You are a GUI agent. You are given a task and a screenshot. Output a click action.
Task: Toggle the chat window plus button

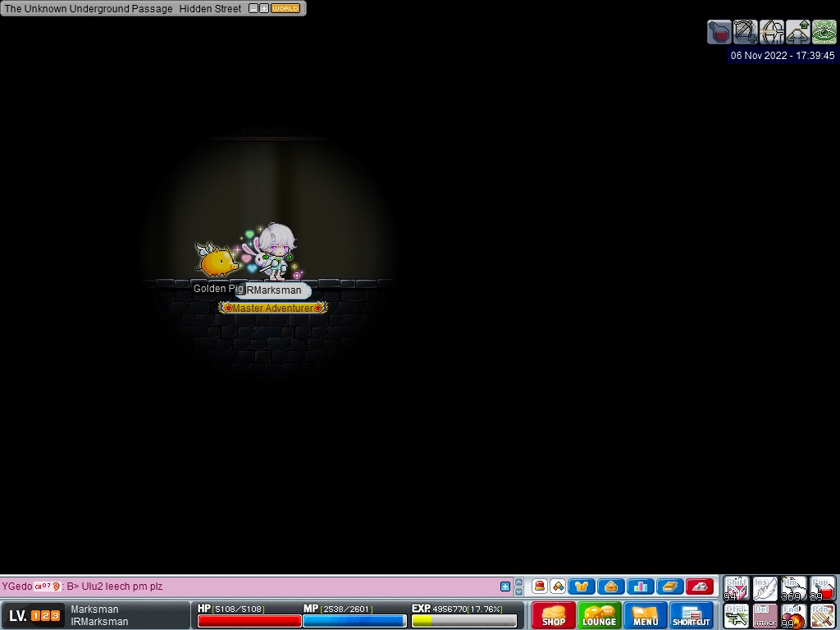pos(505,587)
